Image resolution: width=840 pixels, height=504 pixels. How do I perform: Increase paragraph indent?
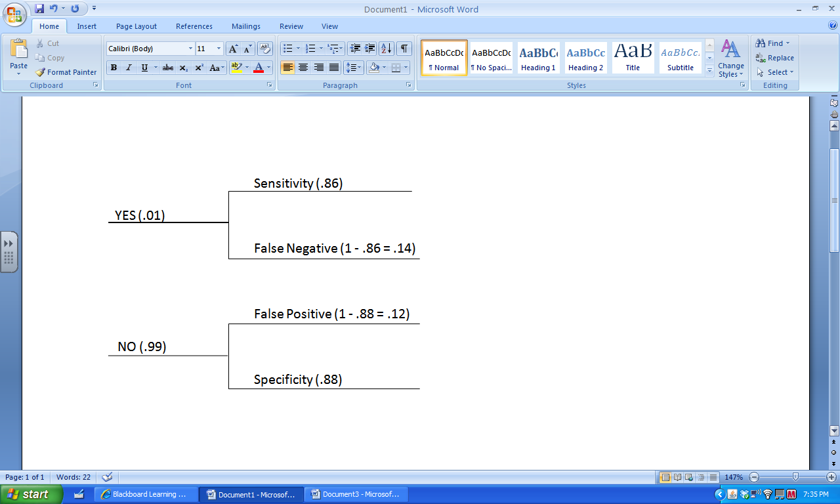click(x=370, y=49)
